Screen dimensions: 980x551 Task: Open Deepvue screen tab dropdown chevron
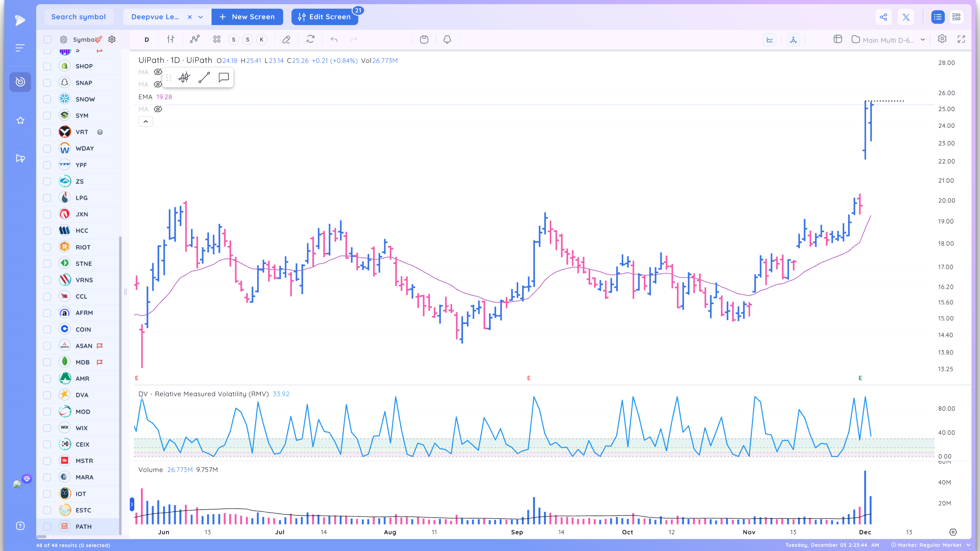pyautogui.click(x=201, y=17)
